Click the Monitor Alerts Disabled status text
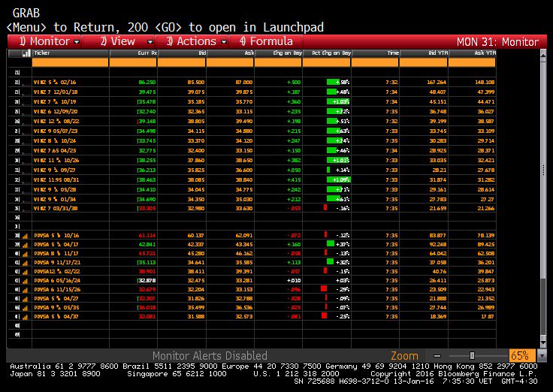553x392 pixels. pyautogui.click(x=210, y=356)
